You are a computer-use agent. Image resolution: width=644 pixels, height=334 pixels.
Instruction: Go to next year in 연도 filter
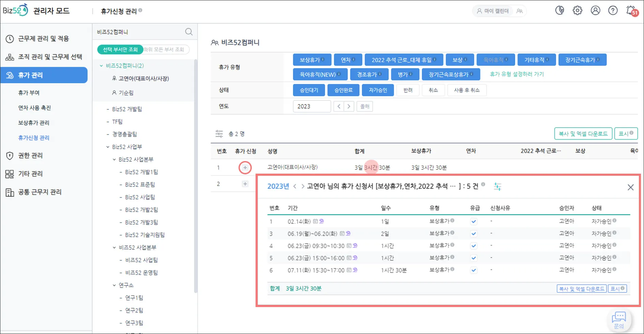coord(349,106)
